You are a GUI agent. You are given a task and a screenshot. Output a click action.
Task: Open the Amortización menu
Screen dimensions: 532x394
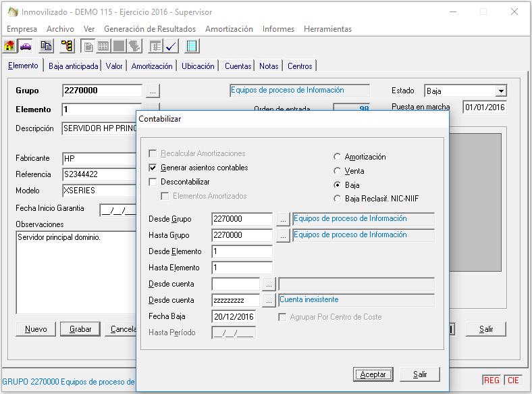click(x=229, y=29)
